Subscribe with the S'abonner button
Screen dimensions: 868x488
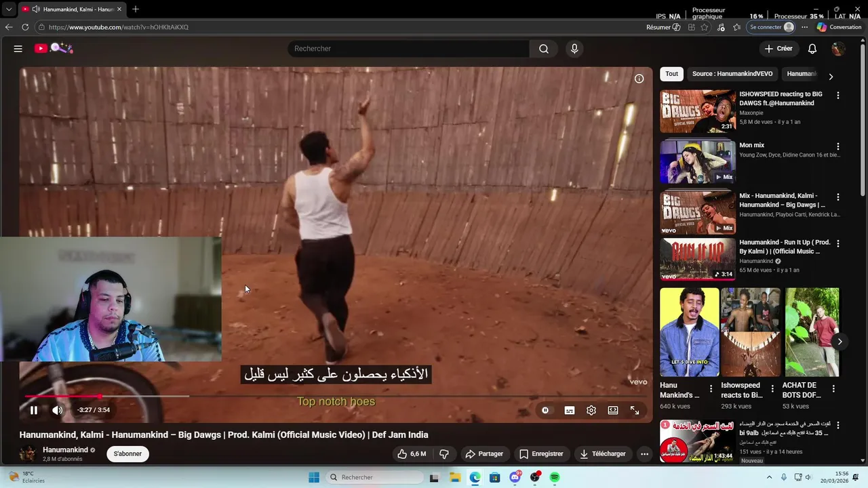[127, 453]
